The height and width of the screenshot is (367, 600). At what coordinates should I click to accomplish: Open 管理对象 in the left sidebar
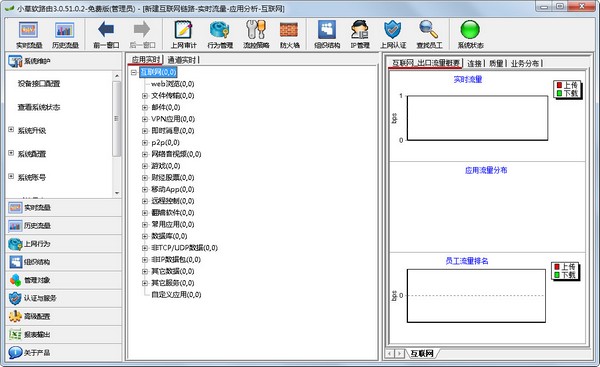point(64,280)
